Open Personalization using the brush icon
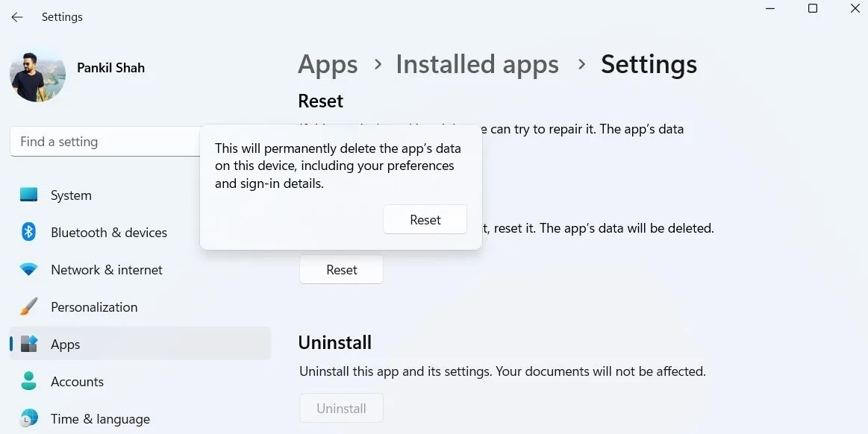This screenshot has width=868, height=434. point(28,306)
